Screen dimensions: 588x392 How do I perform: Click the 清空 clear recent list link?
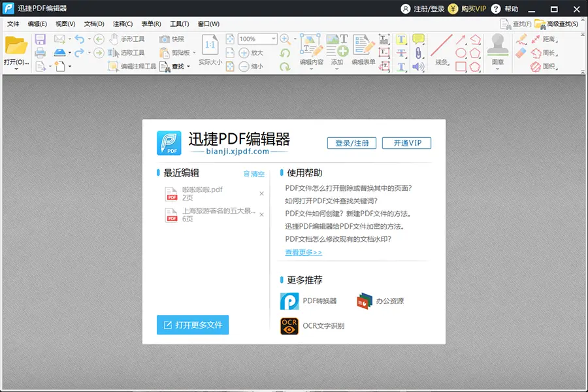click(x=254, y=174)
